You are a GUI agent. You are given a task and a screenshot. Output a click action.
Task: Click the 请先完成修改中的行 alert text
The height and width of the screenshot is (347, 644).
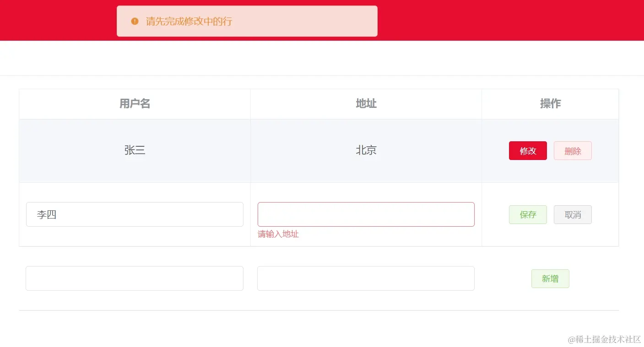(x=189, y=21)
